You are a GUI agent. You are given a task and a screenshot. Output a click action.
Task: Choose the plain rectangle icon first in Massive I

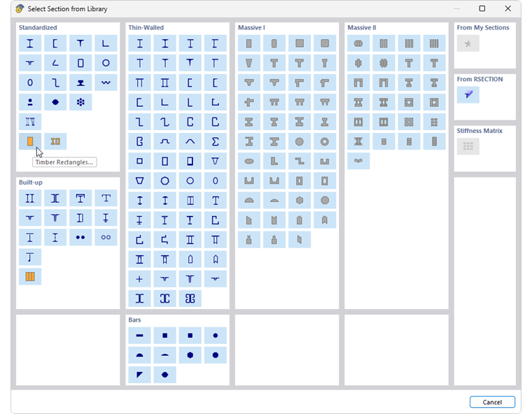249,43
